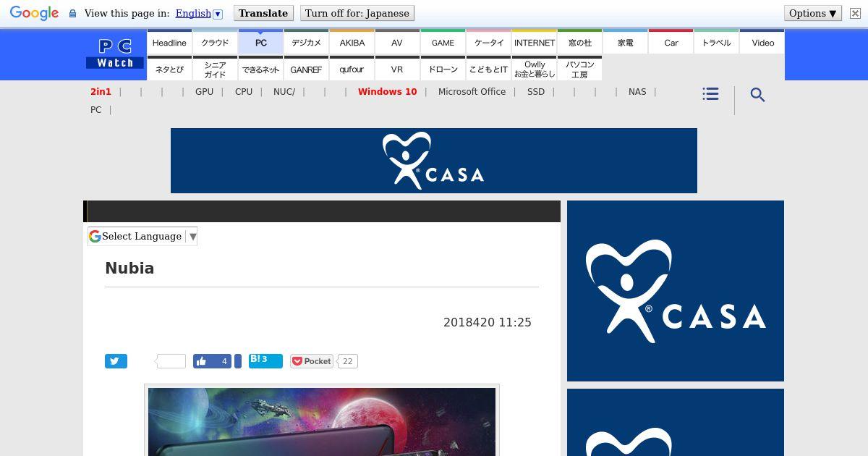This screenshot has width=868, height=456.
Task: Open the 家電 tab
Action: click(x=626, y=43)
